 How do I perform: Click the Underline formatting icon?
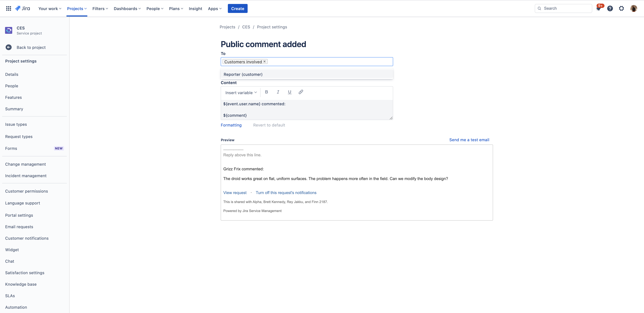coord(289,92)
